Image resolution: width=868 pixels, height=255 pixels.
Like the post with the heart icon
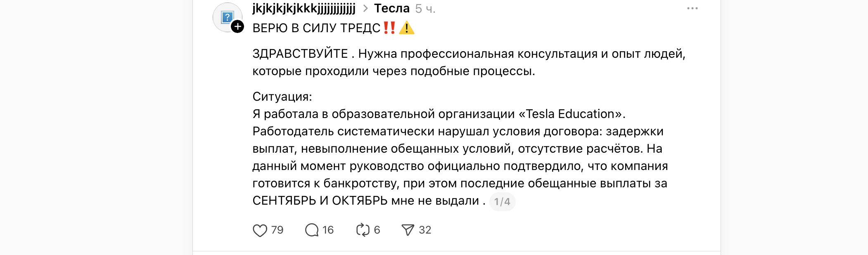[260, 230]
